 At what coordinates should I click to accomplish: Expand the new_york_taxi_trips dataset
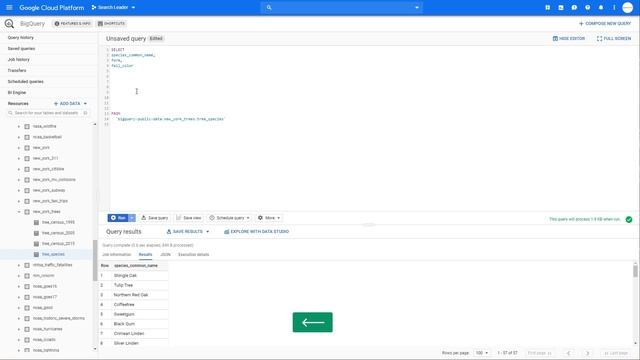click(19, 201)
